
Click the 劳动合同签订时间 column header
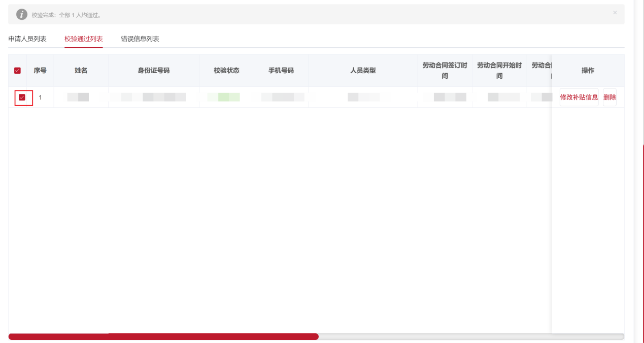(x=445, y=71)
